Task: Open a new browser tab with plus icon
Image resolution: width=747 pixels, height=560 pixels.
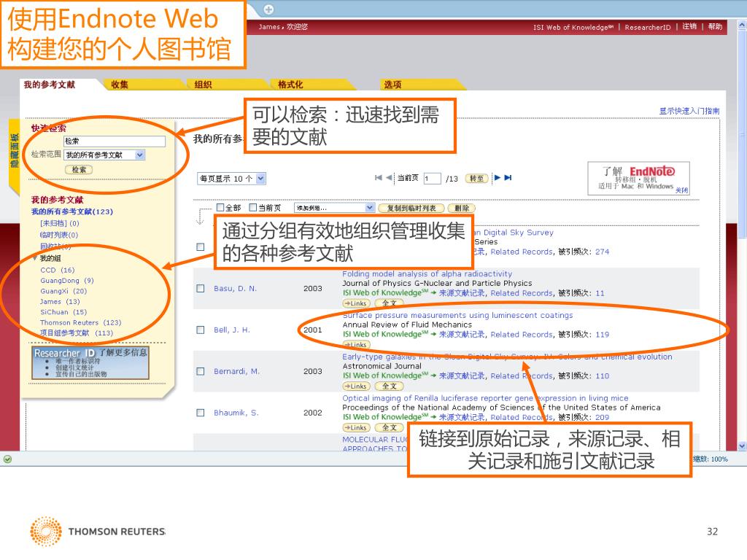Action: 268,9
